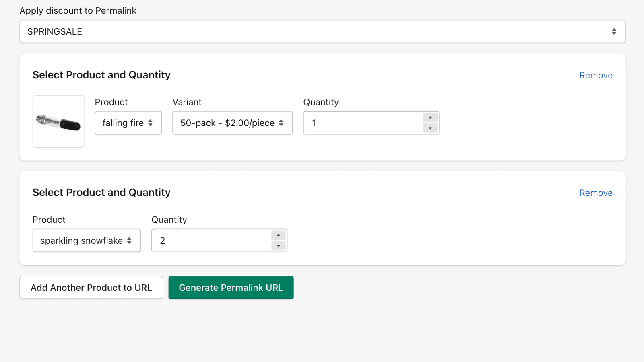Select the second Quantity input field
The width and height of the screenshot is (644, 362).
click(209, 240)
